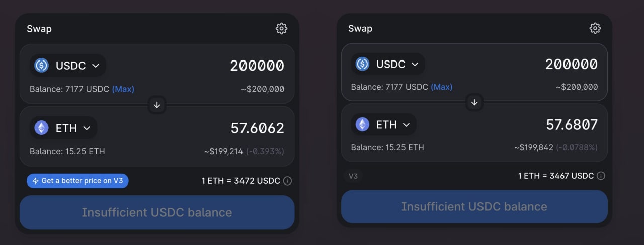The height and width of the screenshot is (245, 644).
Task: Click the USDC coin icon in left panel
Action: pyautogui.click(x=41, y=65)
